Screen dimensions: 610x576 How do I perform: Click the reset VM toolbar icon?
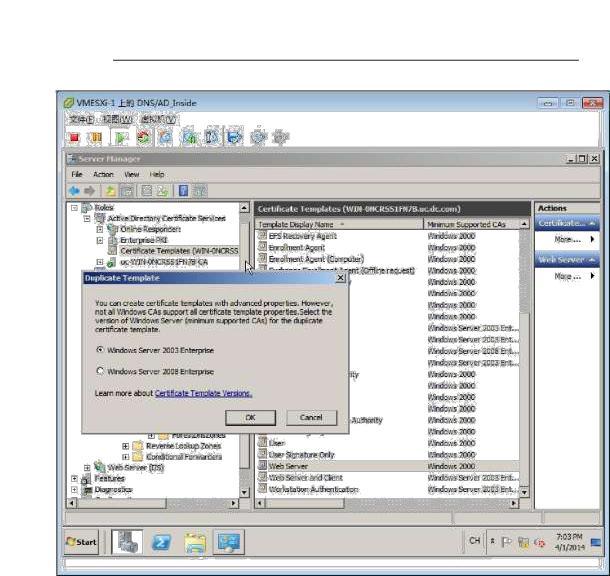click(144, 138)
